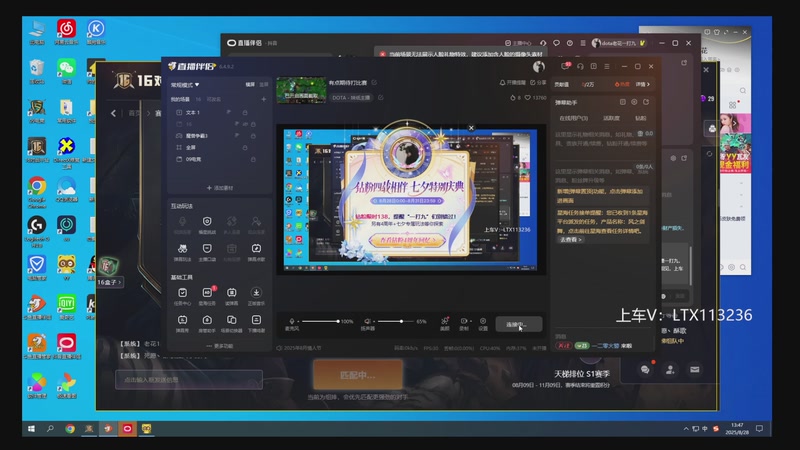Switch layout to 竖屏 portrait
The width and height of the screenshot is (800, 450).
tap(264, 85)
